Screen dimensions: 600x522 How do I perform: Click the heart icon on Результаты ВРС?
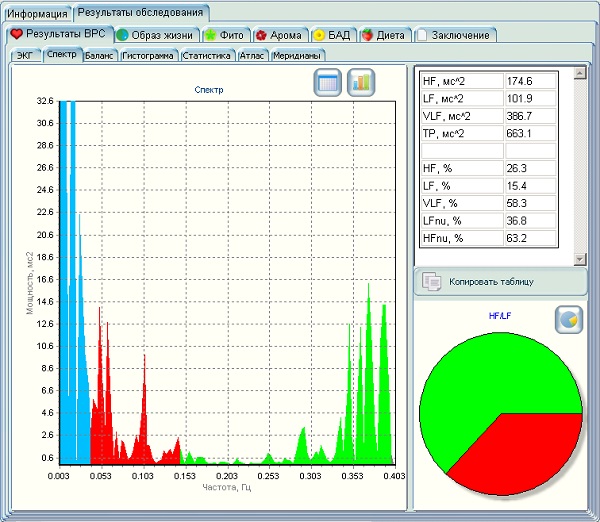[x=17, y=34]
